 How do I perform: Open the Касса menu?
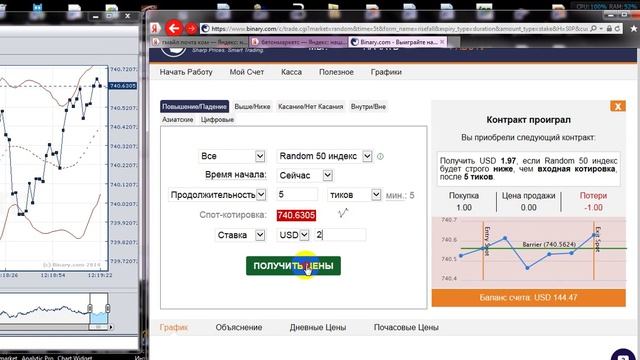click(x=291, y=72)
